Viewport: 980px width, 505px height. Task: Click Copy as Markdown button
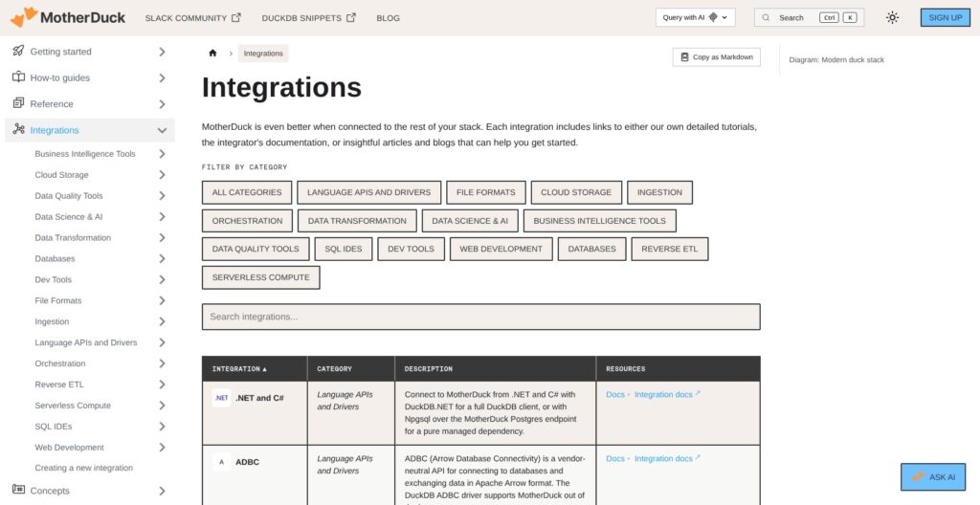point(716,56)
